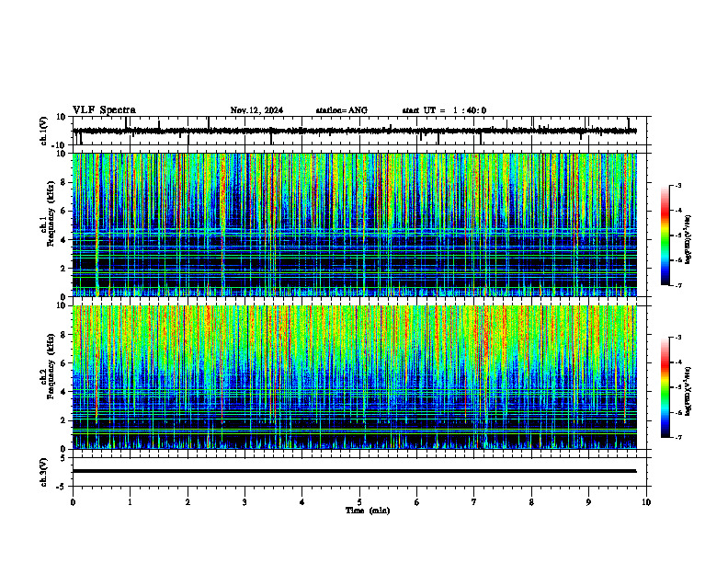Click time axis tick label "4"
The height and width of the screenshot is (563, 728).
[x=302, y=502]
